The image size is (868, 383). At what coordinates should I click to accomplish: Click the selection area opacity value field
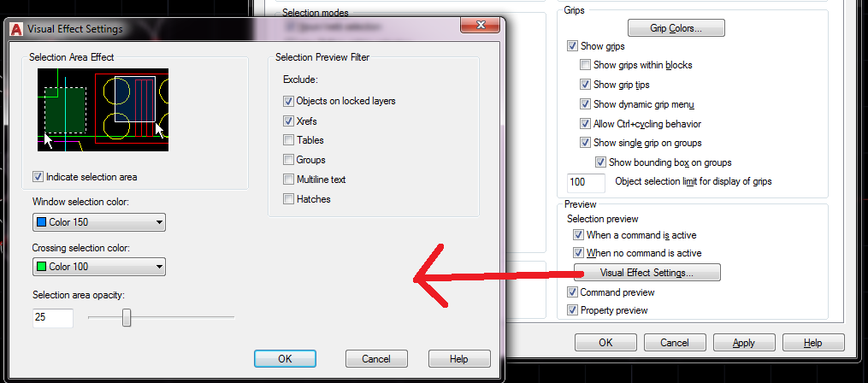pyautogui.click(x=52, y=318)
